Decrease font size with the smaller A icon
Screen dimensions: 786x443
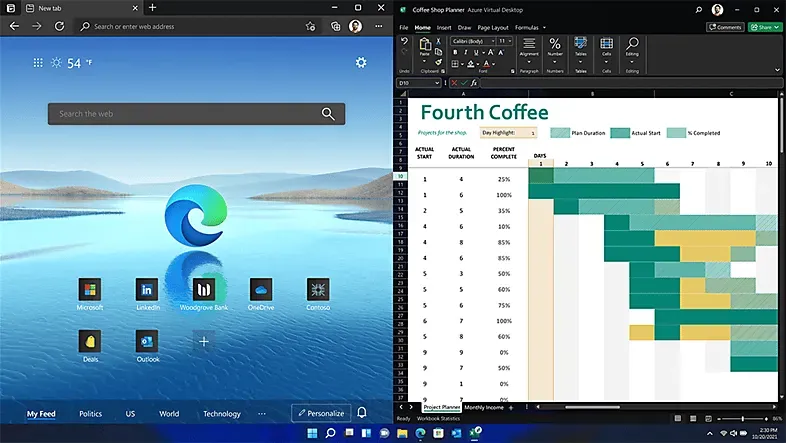tap(501, 52)
